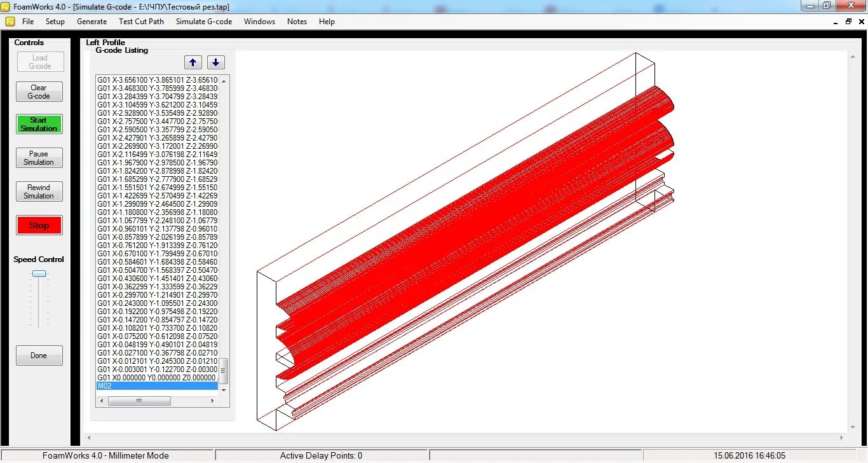Screen dimensions: 868x463
Task: Select line G01 X-2.427901 Y-3.265899
Action: pos(157,137)
